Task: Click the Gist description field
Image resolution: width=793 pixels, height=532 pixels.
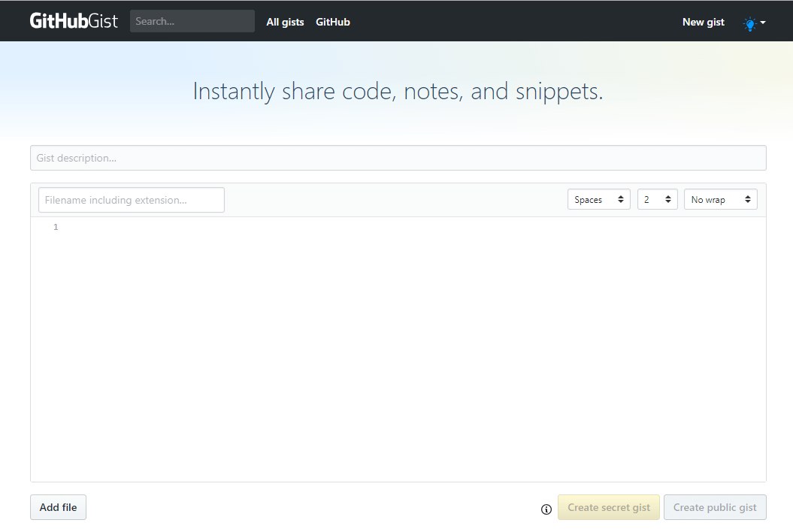Action: (398, 158)
